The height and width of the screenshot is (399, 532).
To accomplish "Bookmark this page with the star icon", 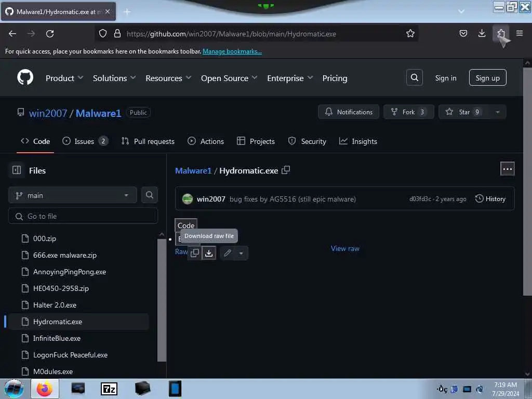I will pyautogui.click(x=410, y=34).
